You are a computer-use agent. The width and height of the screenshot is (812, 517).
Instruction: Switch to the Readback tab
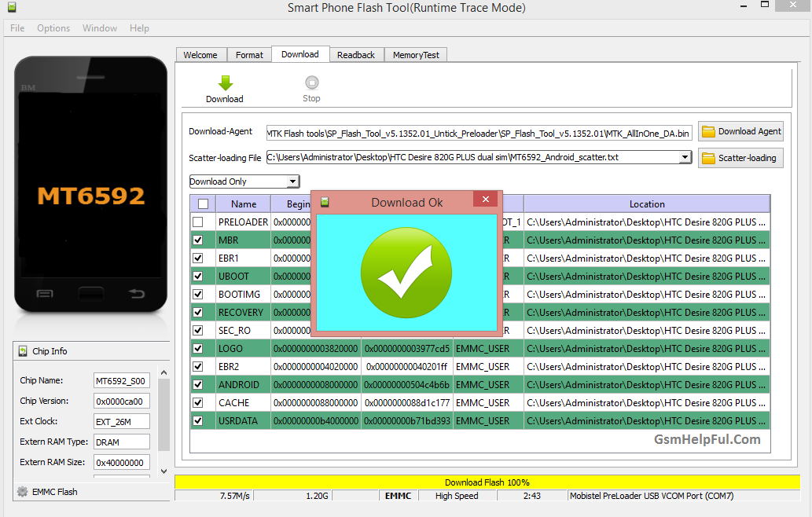tap(356, 55)
